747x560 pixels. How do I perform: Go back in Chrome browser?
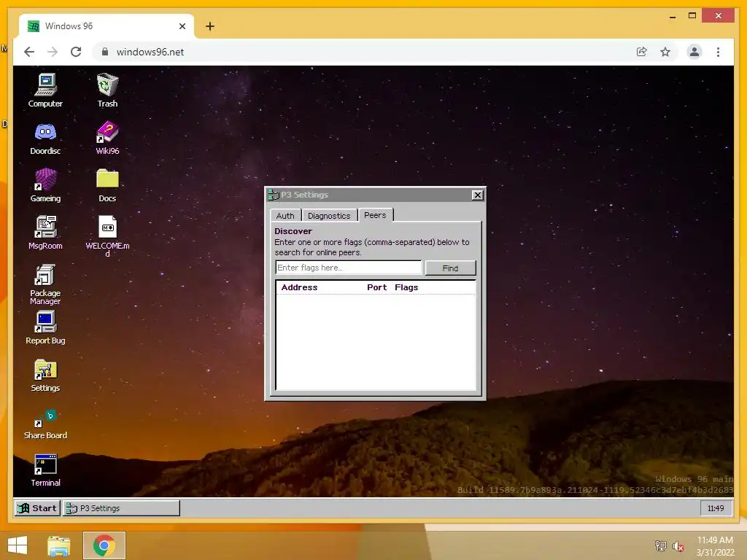[x=29, y=52]
